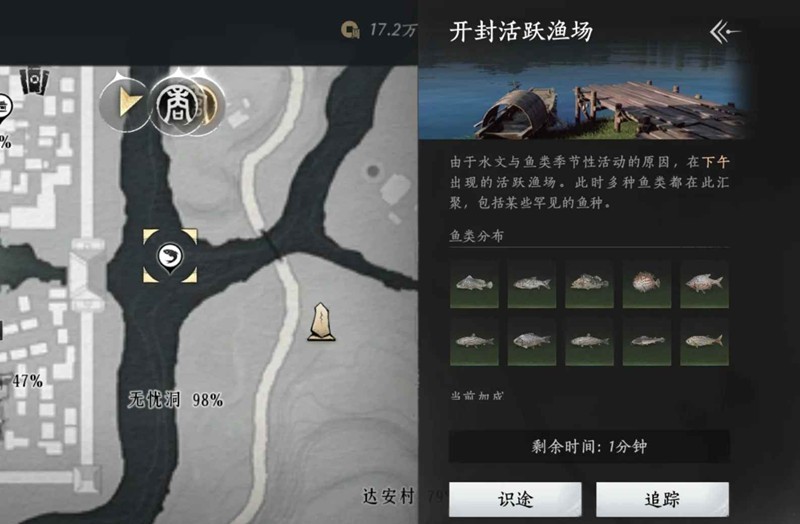Select the first fish in bottom row
The width and height of the screenshot is (800, 524).
474,342
